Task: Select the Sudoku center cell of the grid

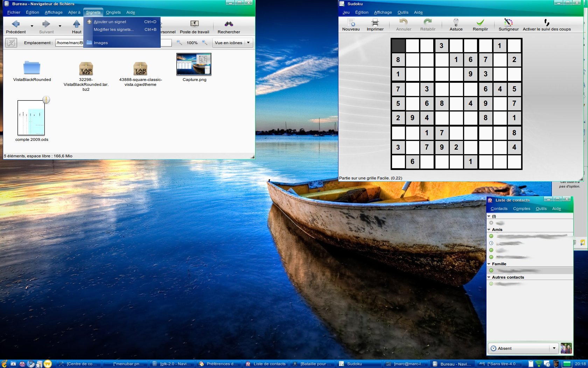Action: pos(456,103)
